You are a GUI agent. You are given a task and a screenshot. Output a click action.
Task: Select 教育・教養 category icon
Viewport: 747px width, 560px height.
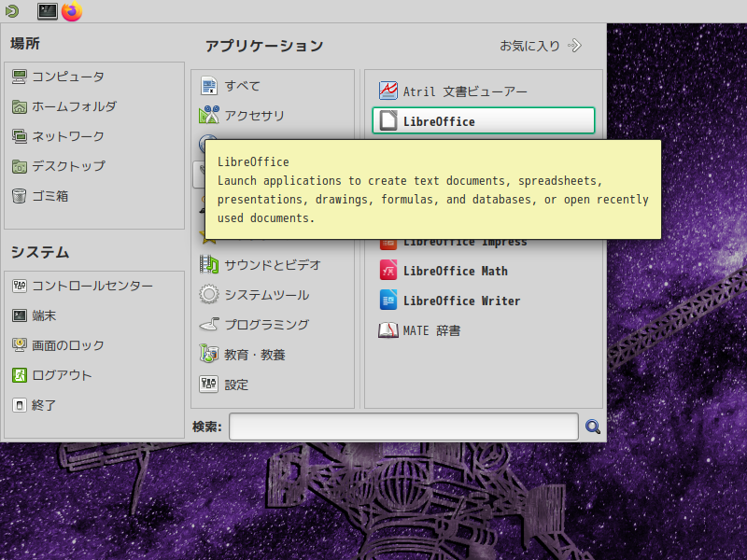[208, 355]
